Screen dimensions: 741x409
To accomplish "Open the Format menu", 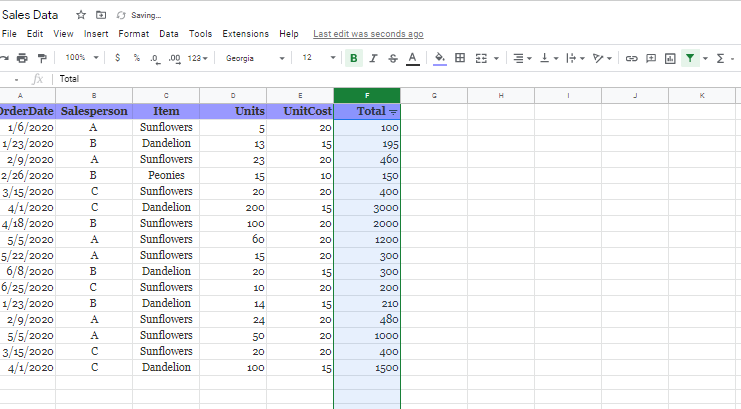I will tap(134, 34).
